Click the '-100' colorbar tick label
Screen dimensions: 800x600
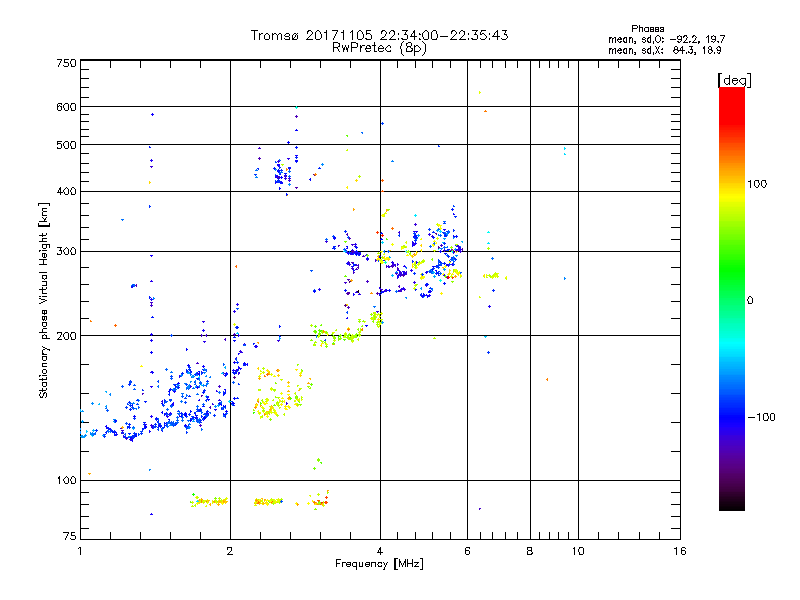[x=762, y=417]
